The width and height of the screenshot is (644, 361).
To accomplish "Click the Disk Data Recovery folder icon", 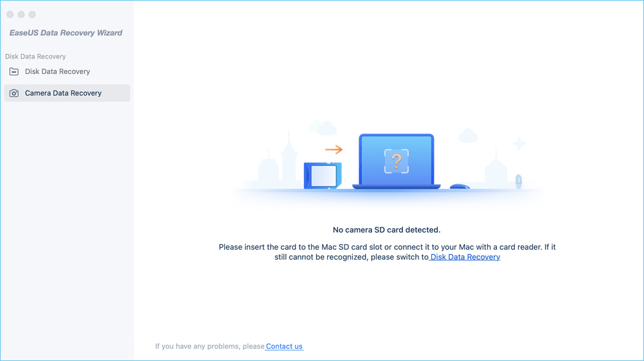I will point(14,71).
